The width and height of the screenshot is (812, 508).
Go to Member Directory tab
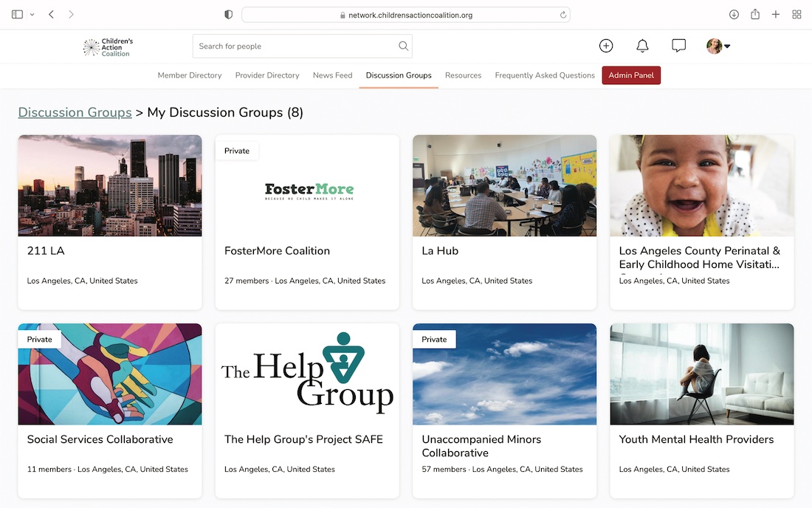click(x=190, y=75)
